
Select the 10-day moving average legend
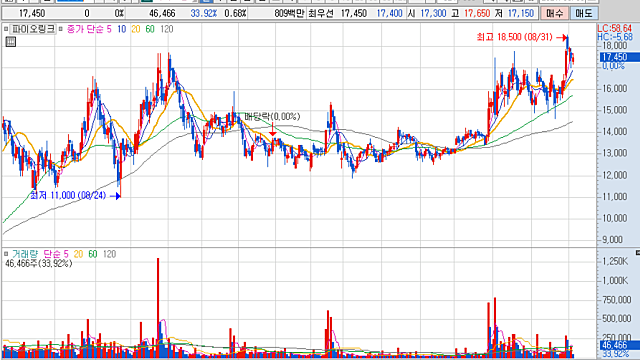tap(122, 29)
